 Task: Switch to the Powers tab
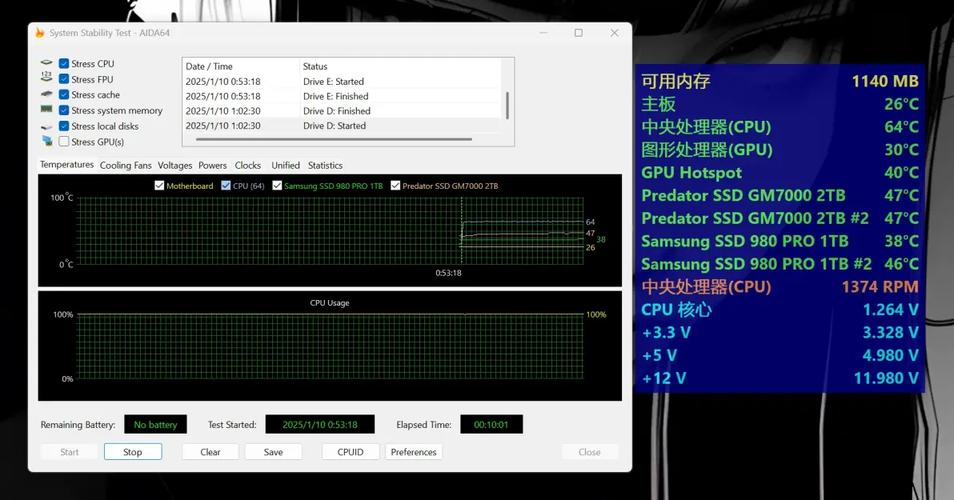pyautogui.click(x=212, y=165)
